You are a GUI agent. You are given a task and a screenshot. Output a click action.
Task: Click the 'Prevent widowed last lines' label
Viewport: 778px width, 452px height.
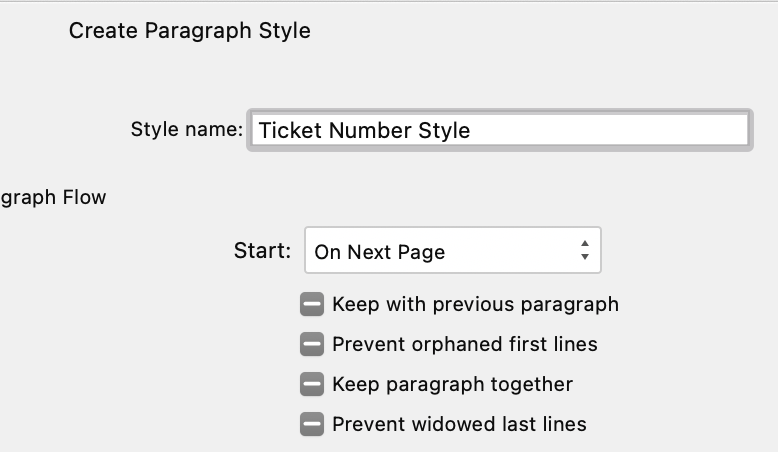point(459,424)
